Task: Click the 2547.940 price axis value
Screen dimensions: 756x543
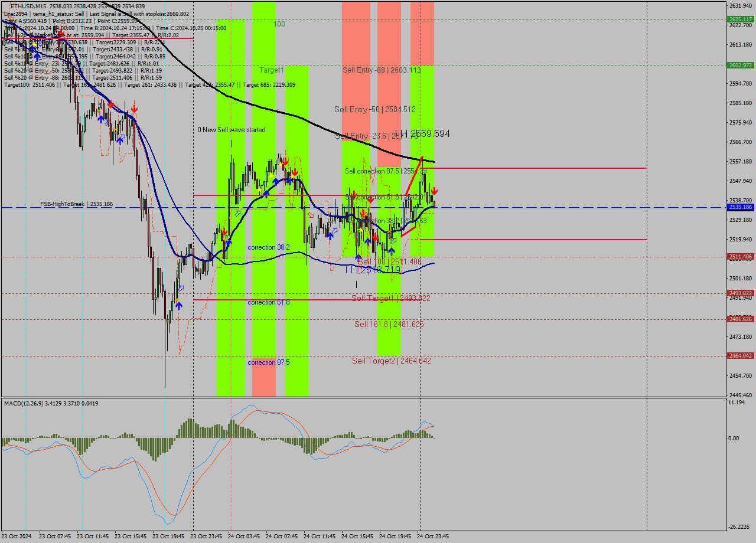Action: (x=740, y=181)
